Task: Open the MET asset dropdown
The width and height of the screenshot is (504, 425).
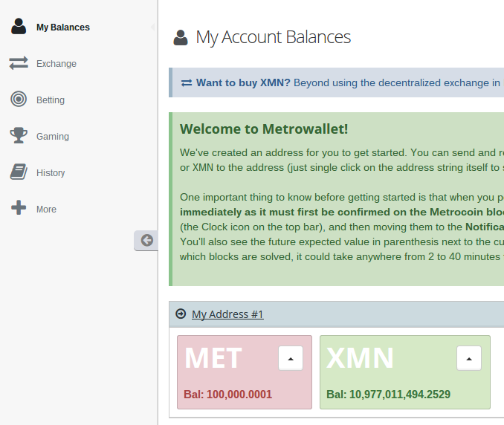Action: click(291, 358)
